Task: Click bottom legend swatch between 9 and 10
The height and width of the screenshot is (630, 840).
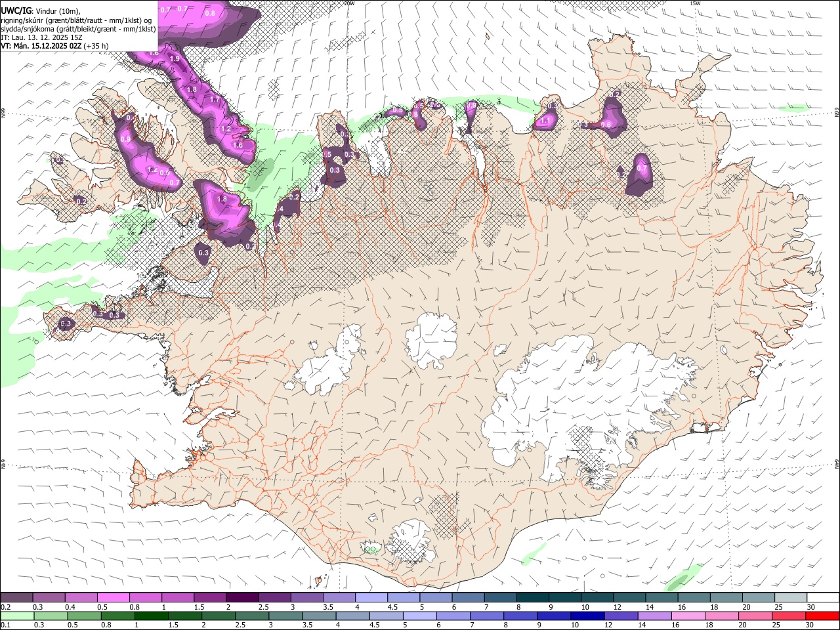Action: click(x=555, y=616)
